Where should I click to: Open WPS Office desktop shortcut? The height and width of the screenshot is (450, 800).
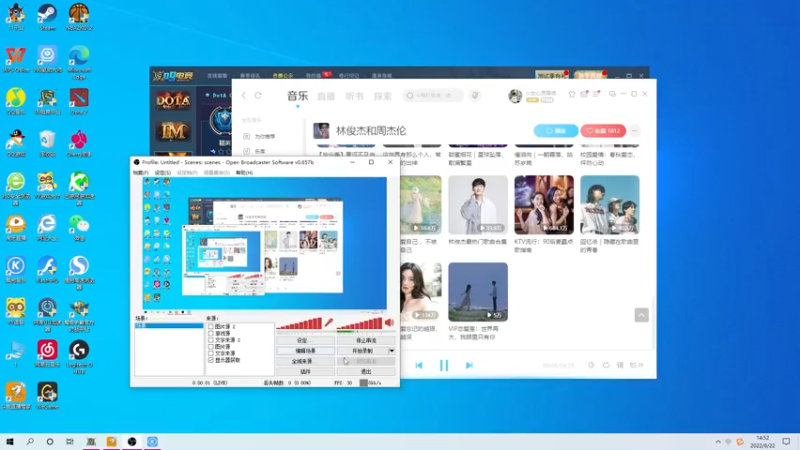tap(16, 59)
